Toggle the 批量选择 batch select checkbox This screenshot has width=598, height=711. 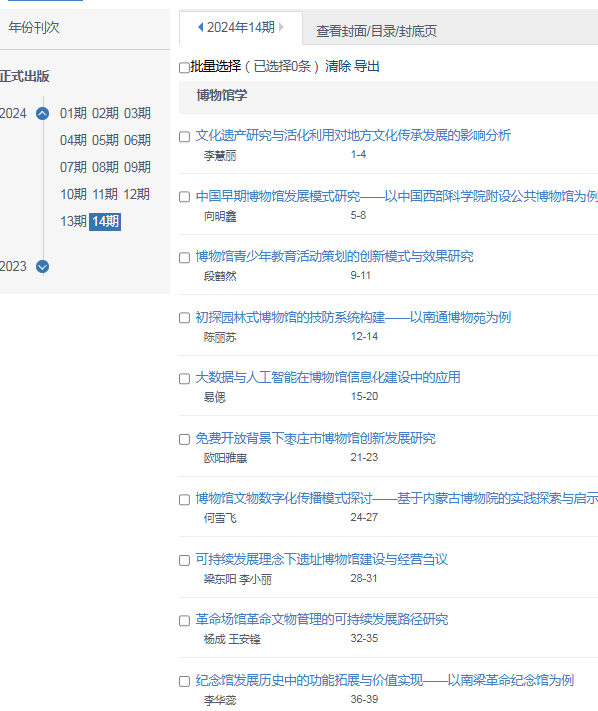click(184, 68)
